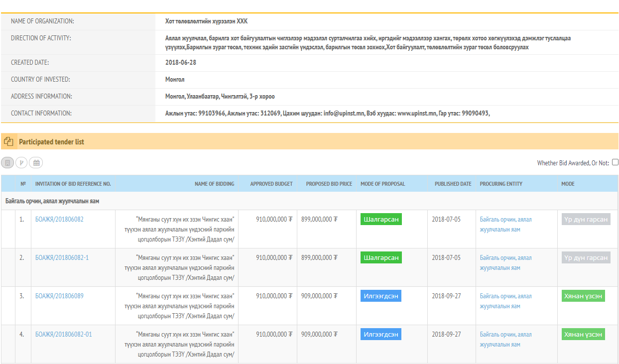The height and width of the screenshot is (364, 619).
Task: Click the Approved Budget column header
Action: (x=271, y=184)
